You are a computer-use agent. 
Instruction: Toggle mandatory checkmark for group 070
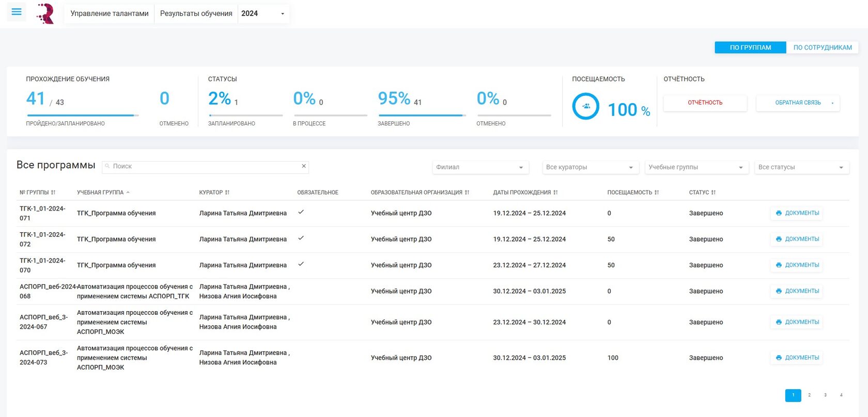pos(301,264)
